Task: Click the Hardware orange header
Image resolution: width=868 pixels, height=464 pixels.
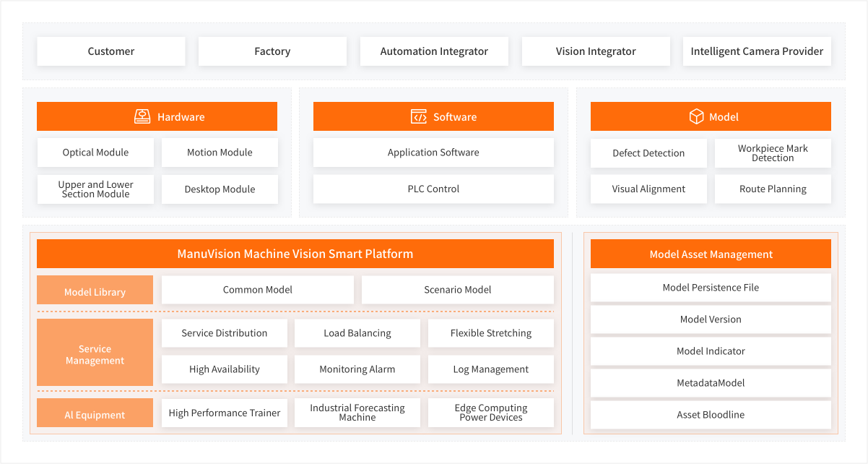Action: pos(157,116)
